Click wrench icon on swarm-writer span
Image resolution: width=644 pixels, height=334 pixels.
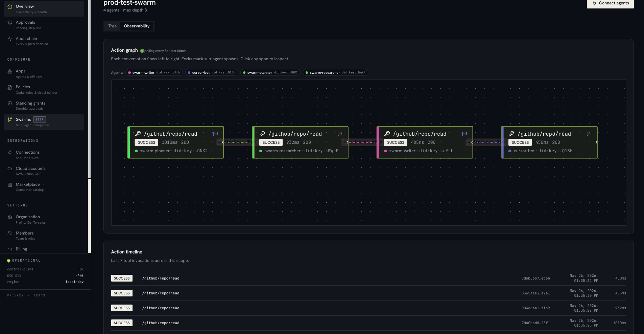387,134
